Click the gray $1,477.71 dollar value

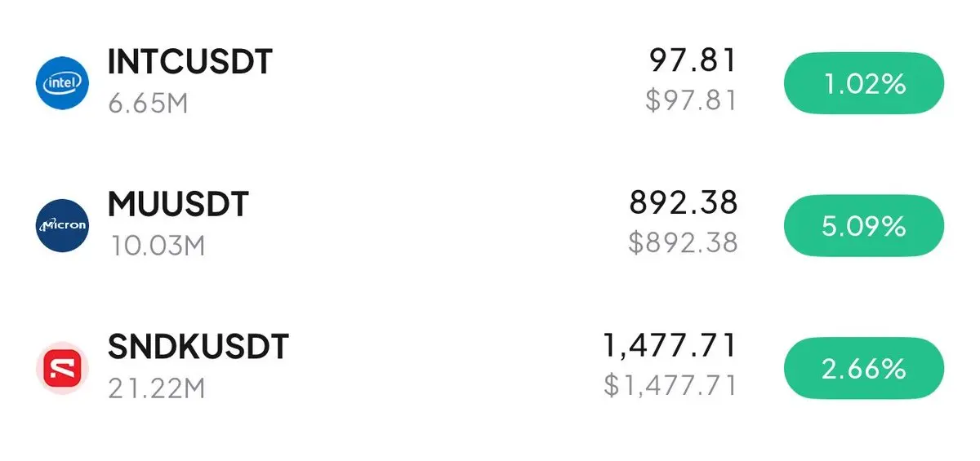point(670,384)
